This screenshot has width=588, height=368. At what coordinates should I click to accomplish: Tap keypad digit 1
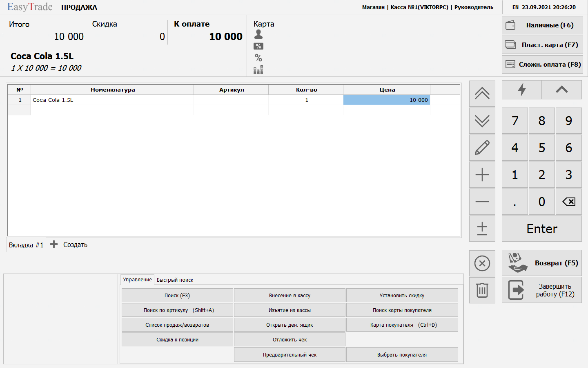point(515,175)
